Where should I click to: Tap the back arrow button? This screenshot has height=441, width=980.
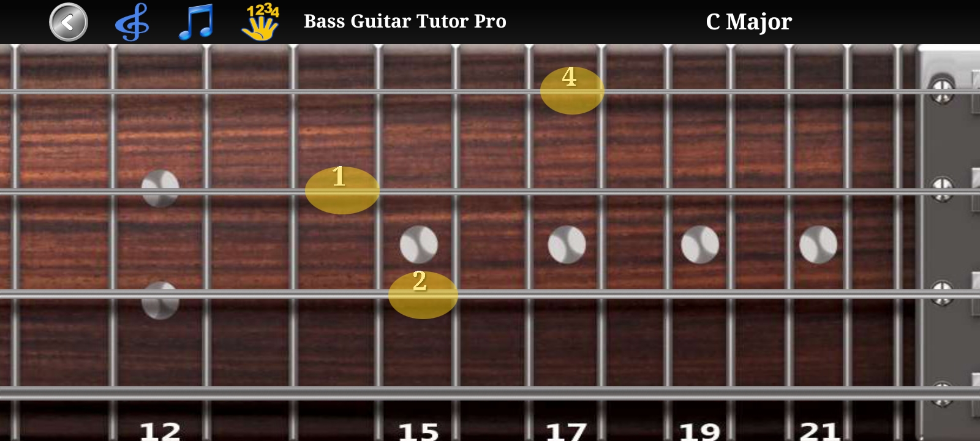tap(69, 22)
